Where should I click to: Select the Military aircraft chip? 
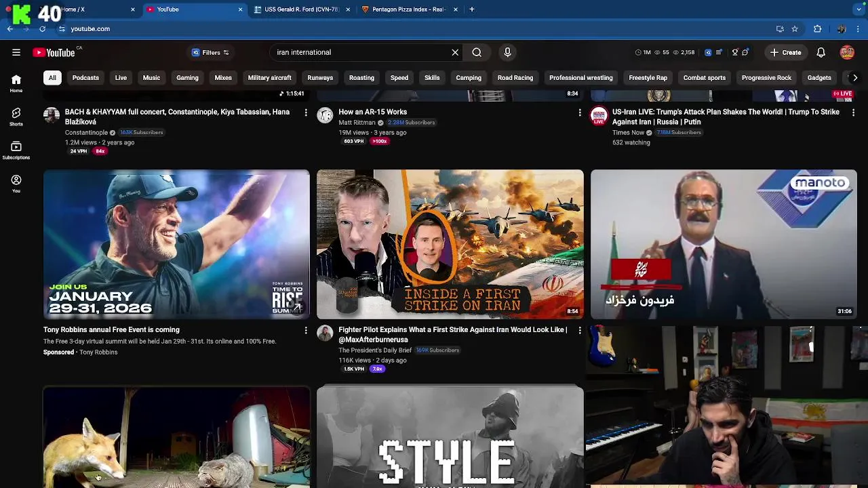coord(269,78)
